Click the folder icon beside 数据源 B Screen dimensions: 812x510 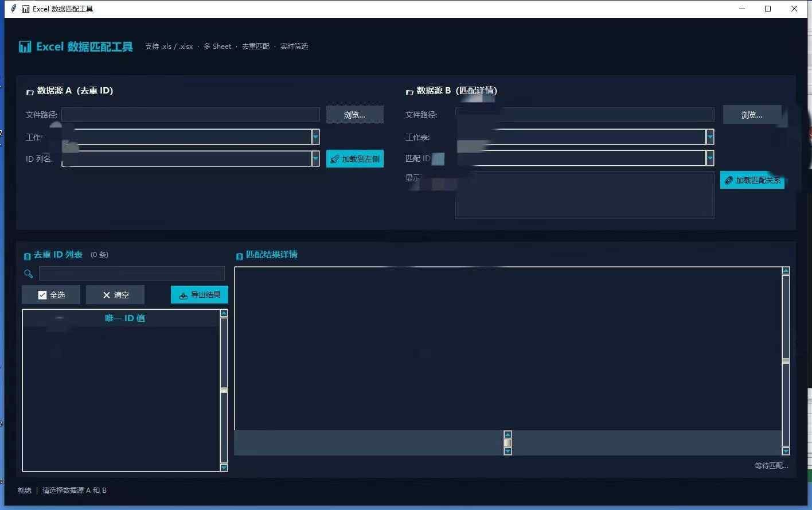coord(409,92)
